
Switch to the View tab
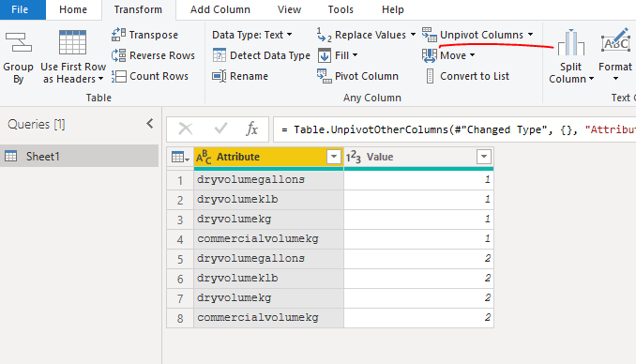pos(289,9)
